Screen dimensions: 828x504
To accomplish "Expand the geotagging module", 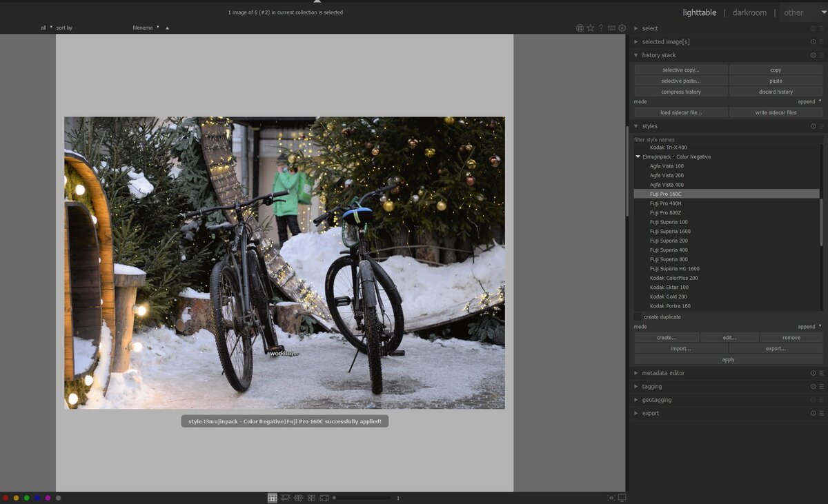I will click(x=636, y=400).
